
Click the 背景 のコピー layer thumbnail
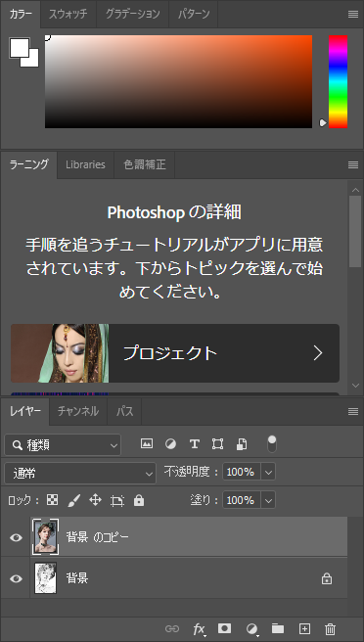point(45,537)
